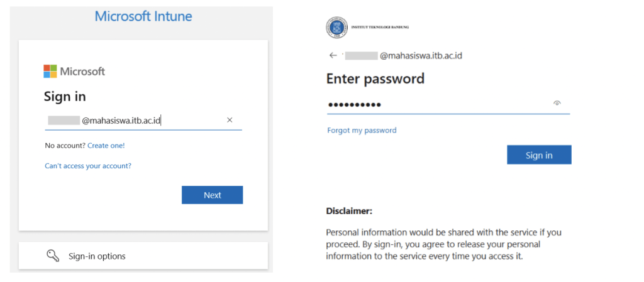644x282 pixels.
Task: Click the Microsoft Intune heading
Action: pos(143,16)
